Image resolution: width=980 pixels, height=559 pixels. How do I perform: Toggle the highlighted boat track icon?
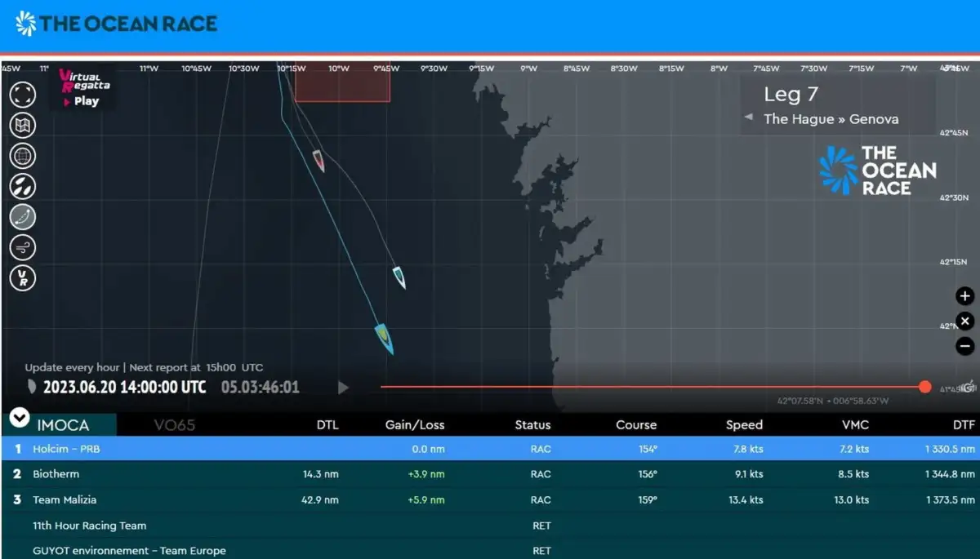(22, 216)
